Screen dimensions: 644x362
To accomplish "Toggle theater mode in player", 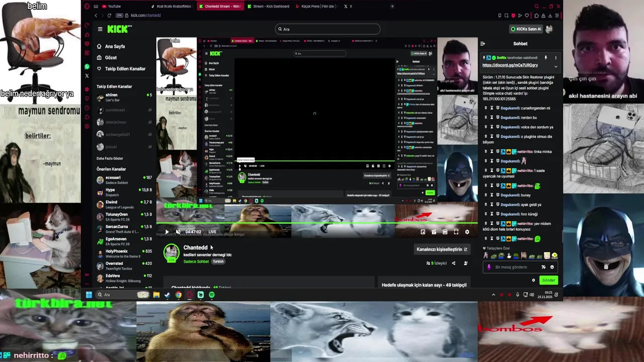I will [445, 232].
